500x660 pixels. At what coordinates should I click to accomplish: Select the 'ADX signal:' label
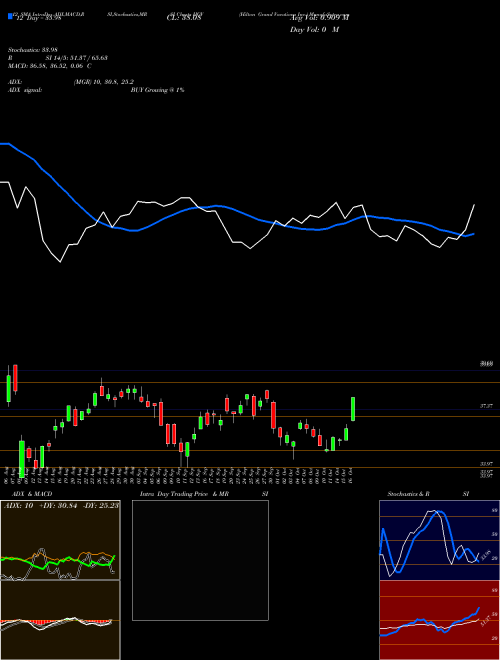[x=25, y=90]
